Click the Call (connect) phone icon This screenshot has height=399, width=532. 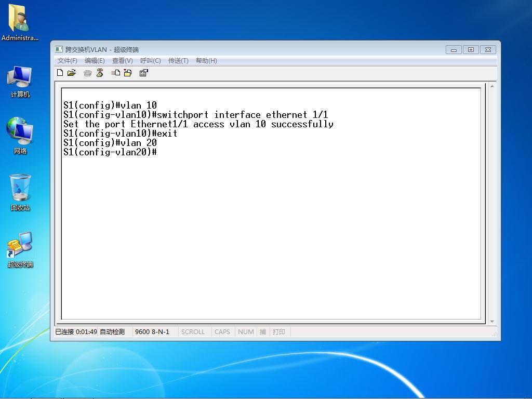pos(87,73)
